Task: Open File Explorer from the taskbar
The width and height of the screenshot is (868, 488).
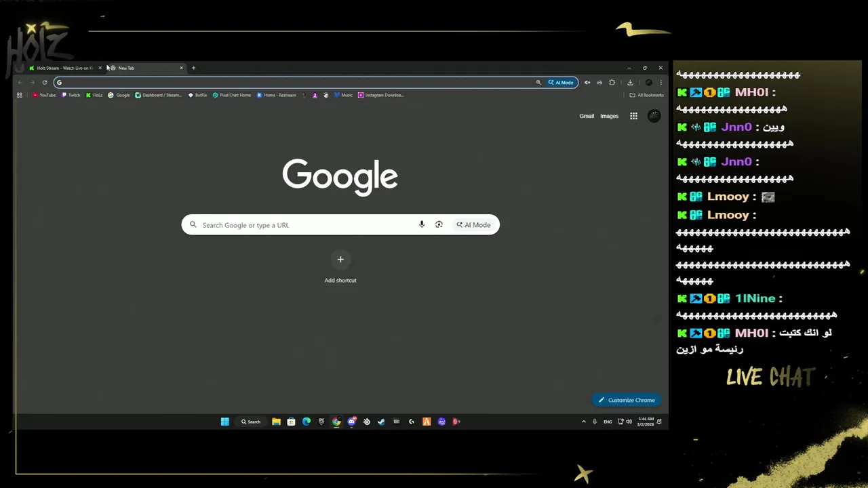Action: point(276,422)
